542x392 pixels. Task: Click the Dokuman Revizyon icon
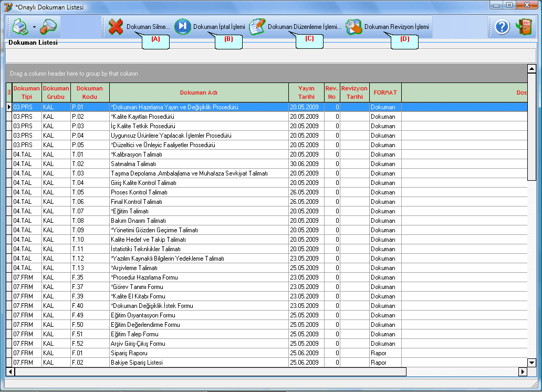click(x=353, y=27)
